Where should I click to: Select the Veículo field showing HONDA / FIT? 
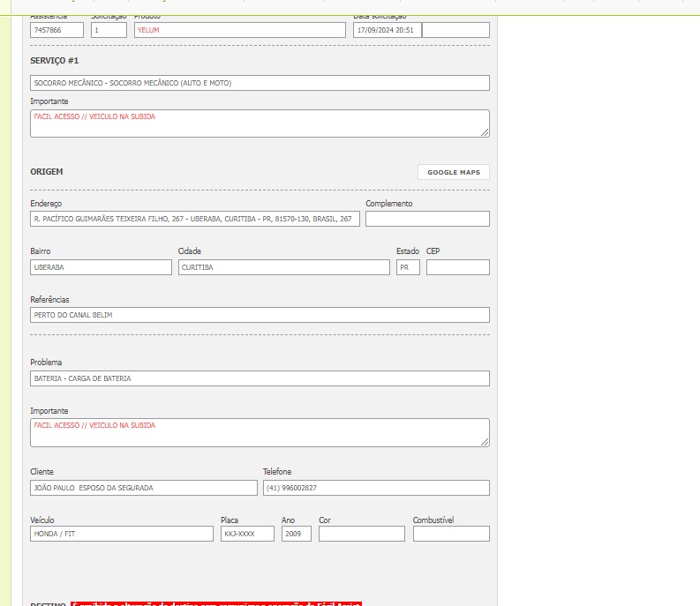click(122, 534)
